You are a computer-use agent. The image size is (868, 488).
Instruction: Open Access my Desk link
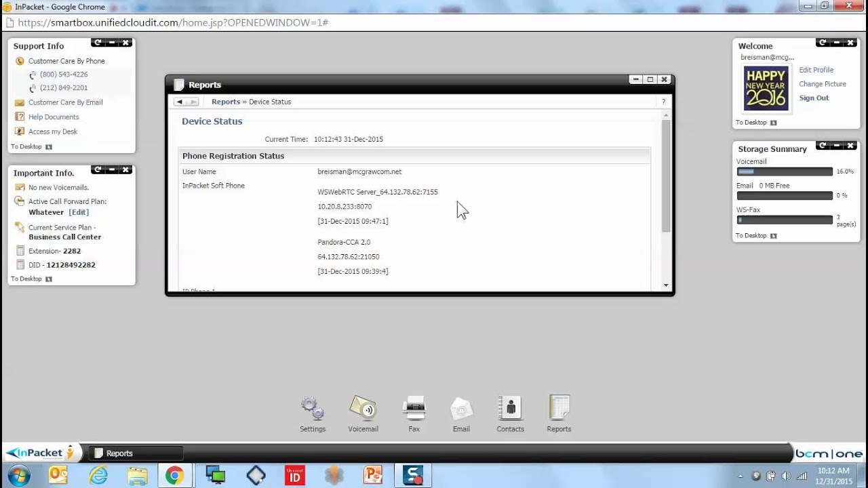[x=53, y=132]
